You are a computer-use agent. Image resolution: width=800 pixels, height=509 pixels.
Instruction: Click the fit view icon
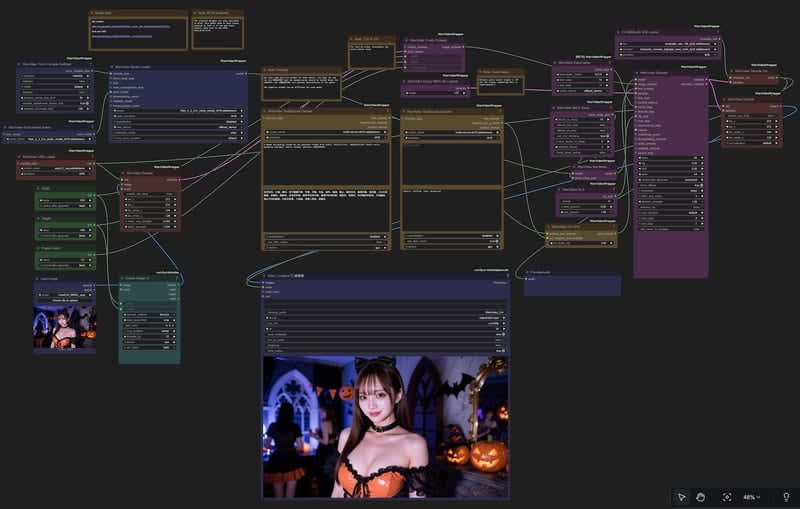[727, 497]
